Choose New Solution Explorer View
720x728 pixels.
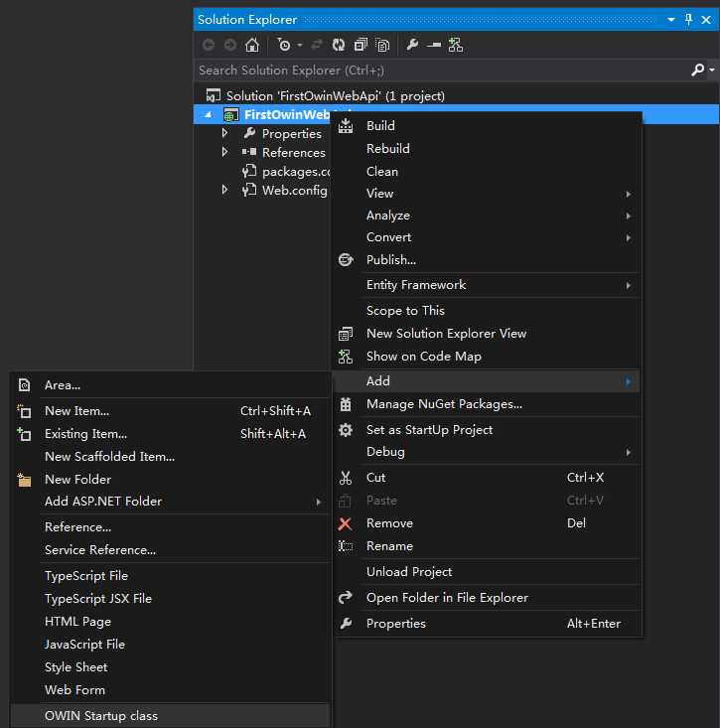tap(487, 334)
